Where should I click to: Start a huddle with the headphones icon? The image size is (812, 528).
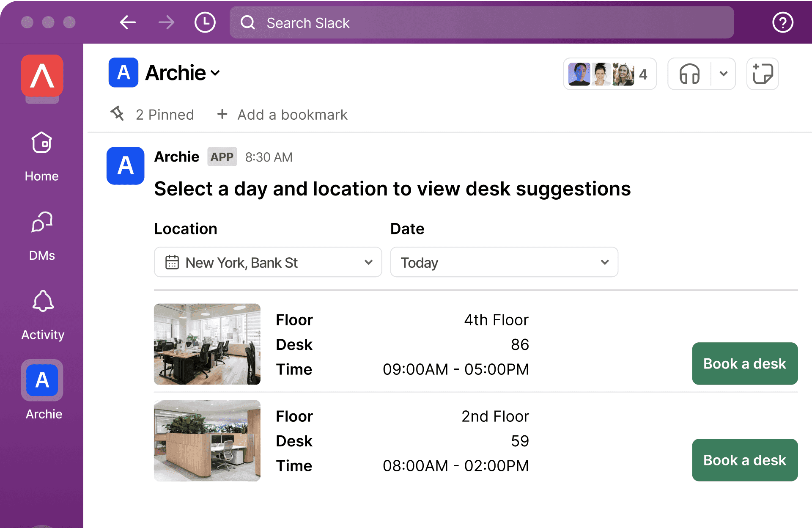click(688, 74)
